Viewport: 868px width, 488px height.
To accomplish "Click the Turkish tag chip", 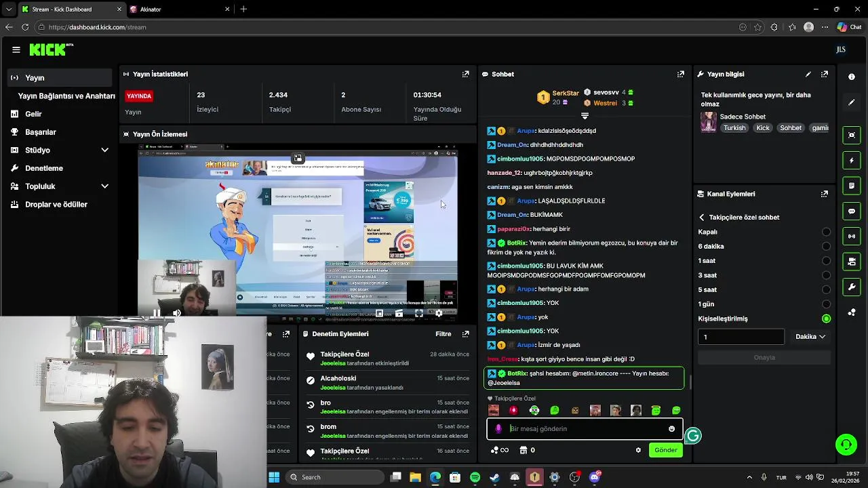I will (734, 128).
